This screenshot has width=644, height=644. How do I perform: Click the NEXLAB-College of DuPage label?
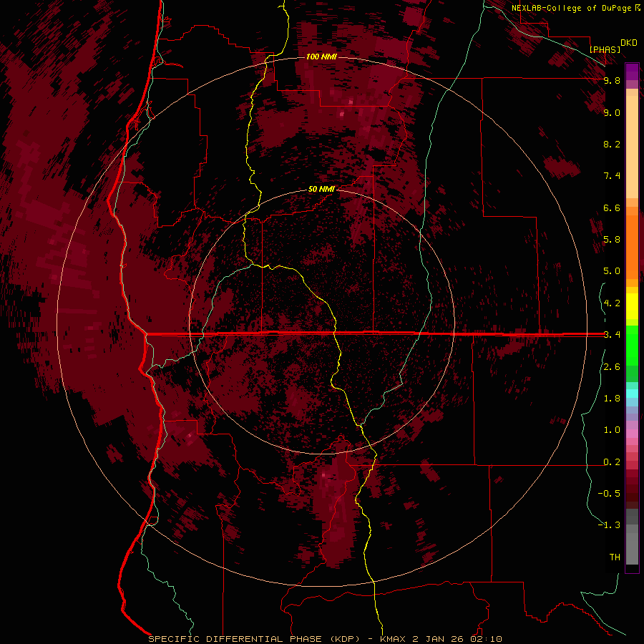[x=571, y=8]
